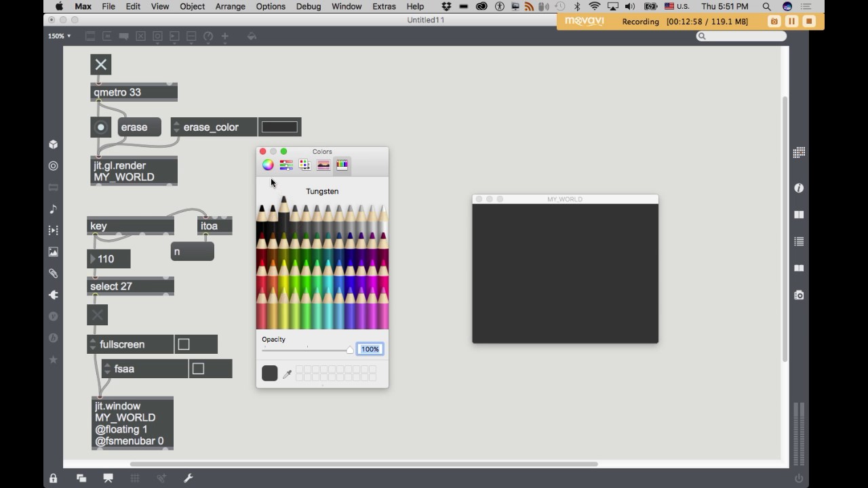The height and width of the screenshot is (488, 868).
Task: Click the erase message box
Action: coord(140,127)
